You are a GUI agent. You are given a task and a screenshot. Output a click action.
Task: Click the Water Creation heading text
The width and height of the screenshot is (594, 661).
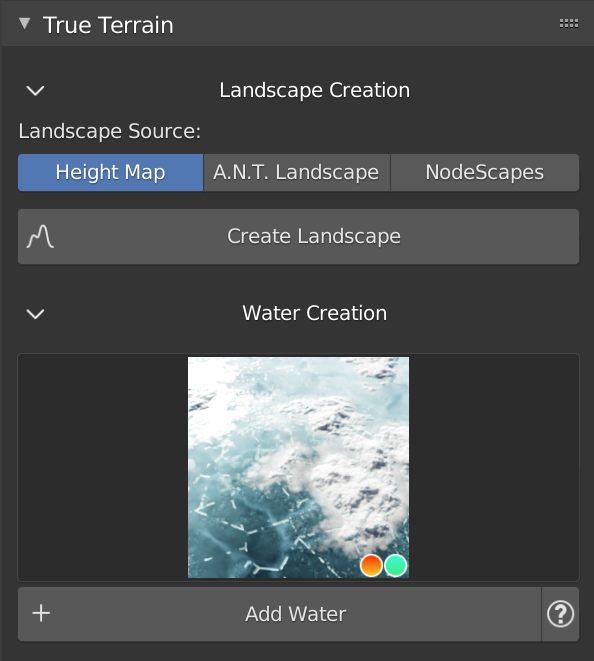click(x=314, y=313)
